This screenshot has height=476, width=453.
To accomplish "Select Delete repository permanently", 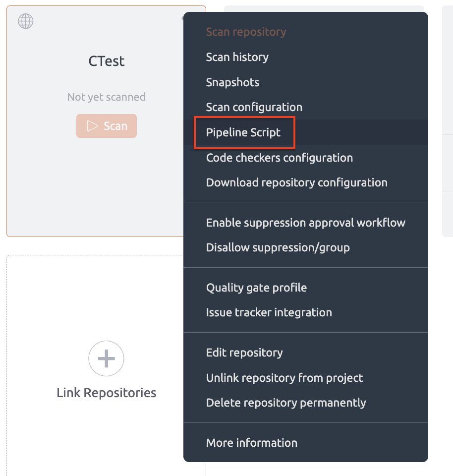I will point(285,403).
